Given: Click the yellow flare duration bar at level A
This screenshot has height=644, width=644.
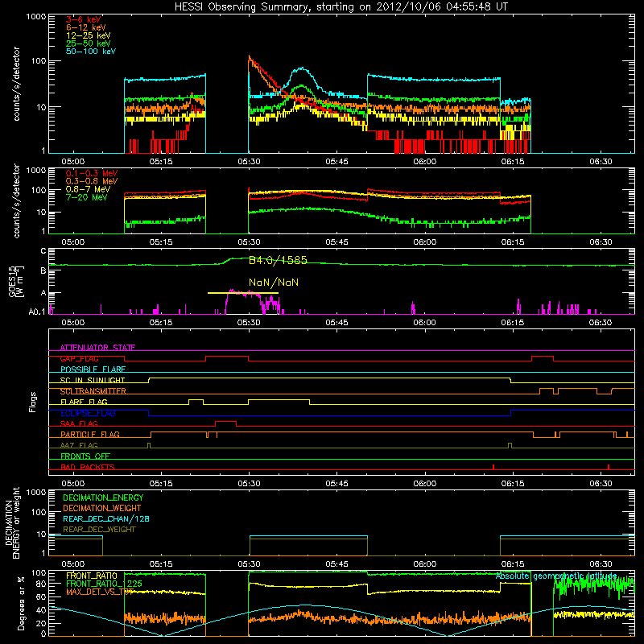Looking at the screenshot, I should pyautogui.click(x=243, y=293).
